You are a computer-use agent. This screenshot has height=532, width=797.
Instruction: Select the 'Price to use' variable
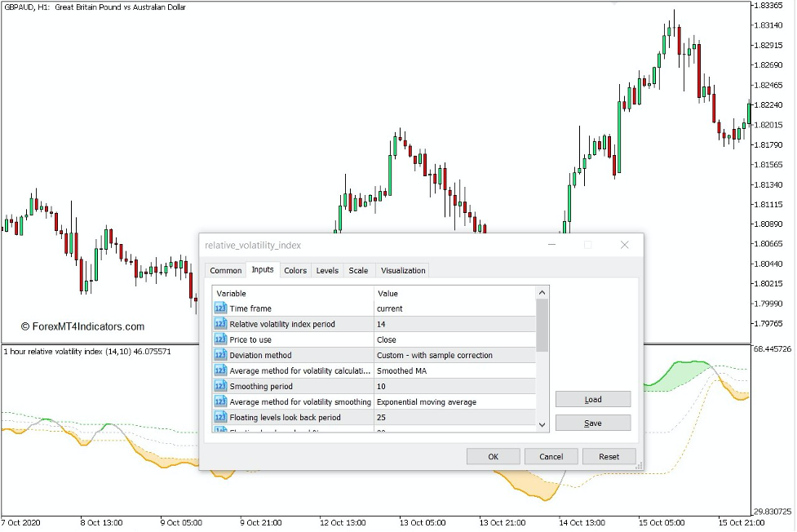tap(250, 339)
